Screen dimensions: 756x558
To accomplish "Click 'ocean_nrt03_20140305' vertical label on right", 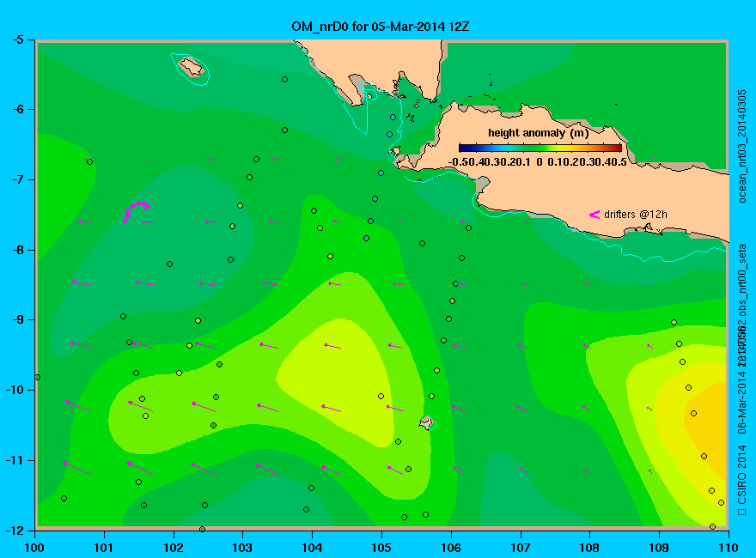I will [x=742, y=147].
